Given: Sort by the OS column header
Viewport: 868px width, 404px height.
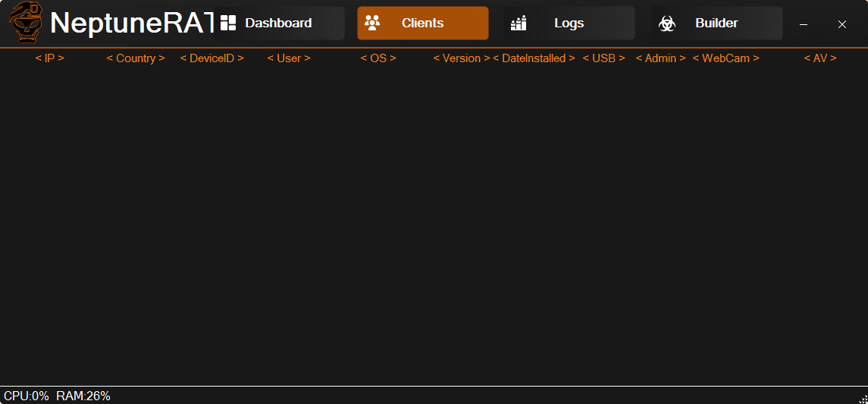Looking at the screenshot, I should (x=378, y=58).
